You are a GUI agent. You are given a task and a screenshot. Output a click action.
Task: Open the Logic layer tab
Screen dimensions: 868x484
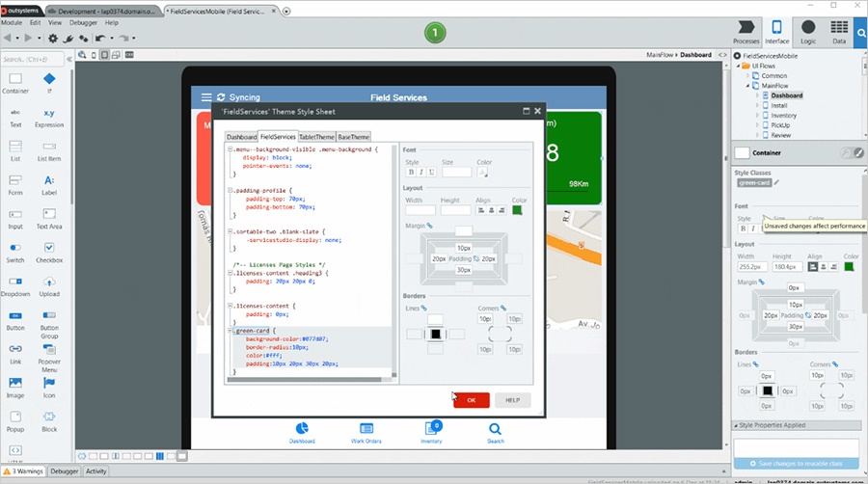tap(808, 32)
